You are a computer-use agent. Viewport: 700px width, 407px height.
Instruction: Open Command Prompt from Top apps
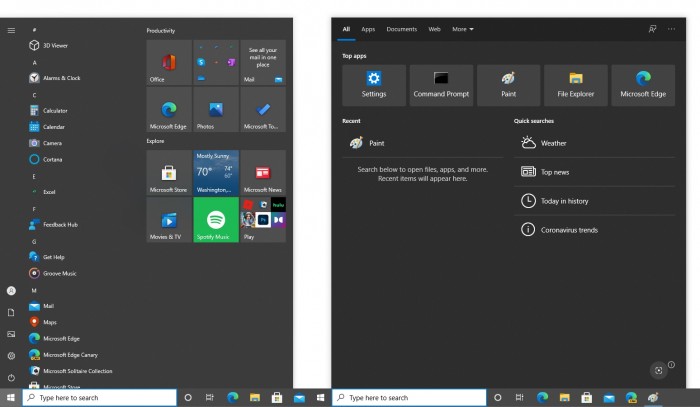(441, 85)
